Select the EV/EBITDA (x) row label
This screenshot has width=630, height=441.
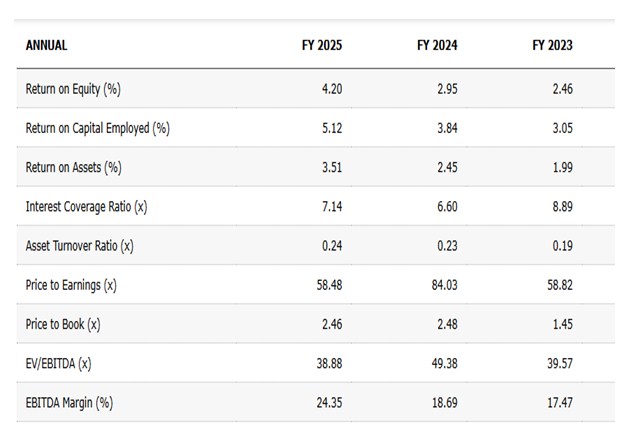pos(58,364)
